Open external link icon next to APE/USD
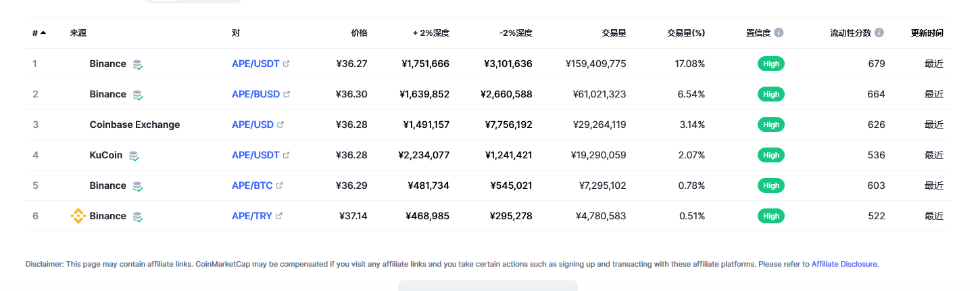The width and height of the screenshot is (980, 291). point(280,125)
